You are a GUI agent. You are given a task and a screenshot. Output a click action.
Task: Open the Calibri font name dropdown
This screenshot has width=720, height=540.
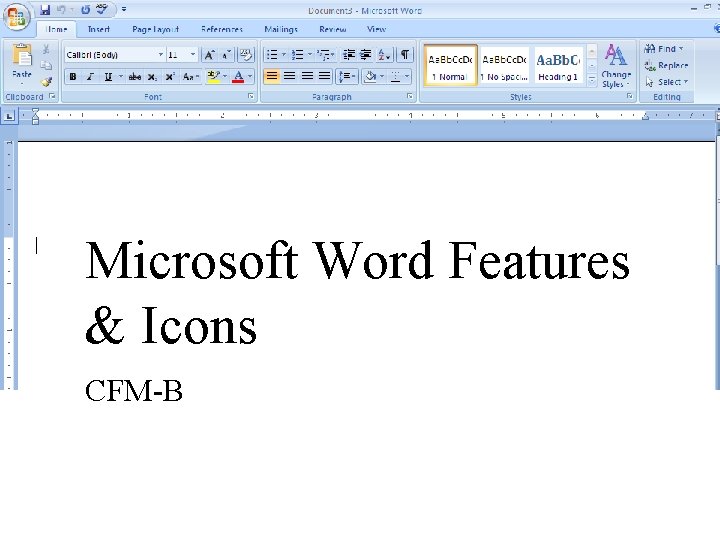160,55
